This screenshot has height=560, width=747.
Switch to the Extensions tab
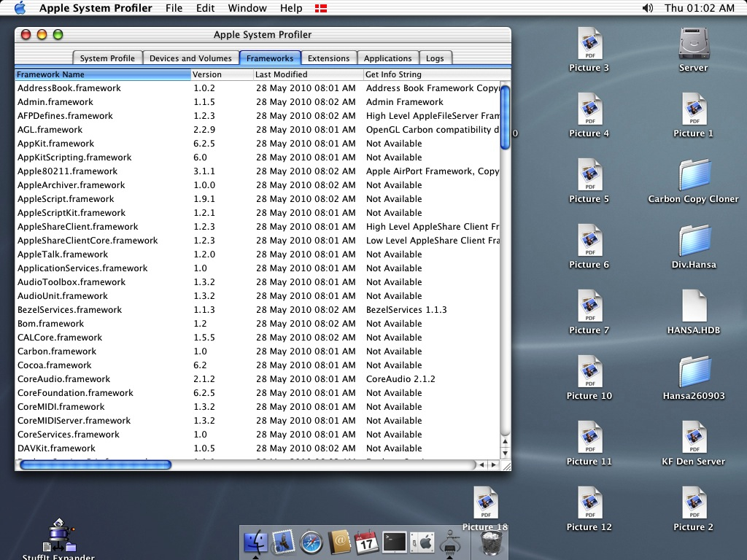(x=329, y=58)
